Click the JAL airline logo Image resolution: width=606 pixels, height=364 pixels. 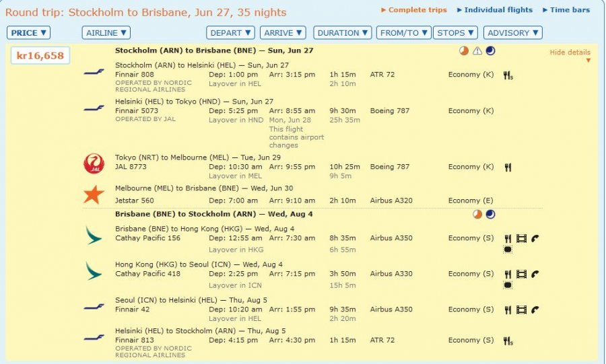(94, 163)
